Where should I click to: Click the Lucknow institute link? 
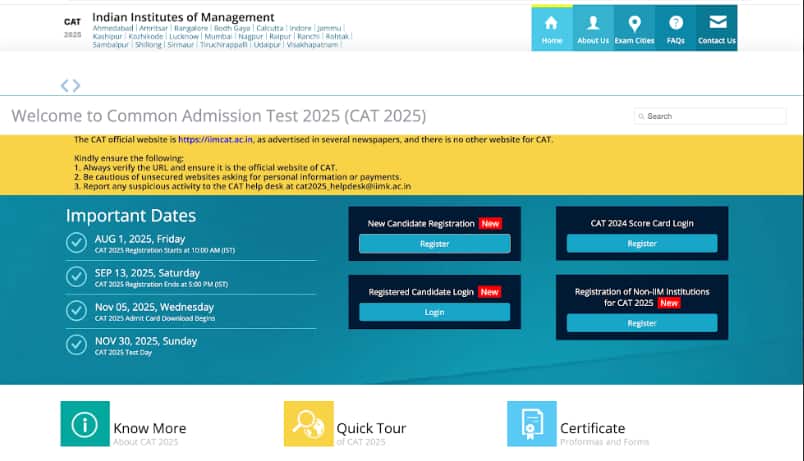click(x=184, y=36)
